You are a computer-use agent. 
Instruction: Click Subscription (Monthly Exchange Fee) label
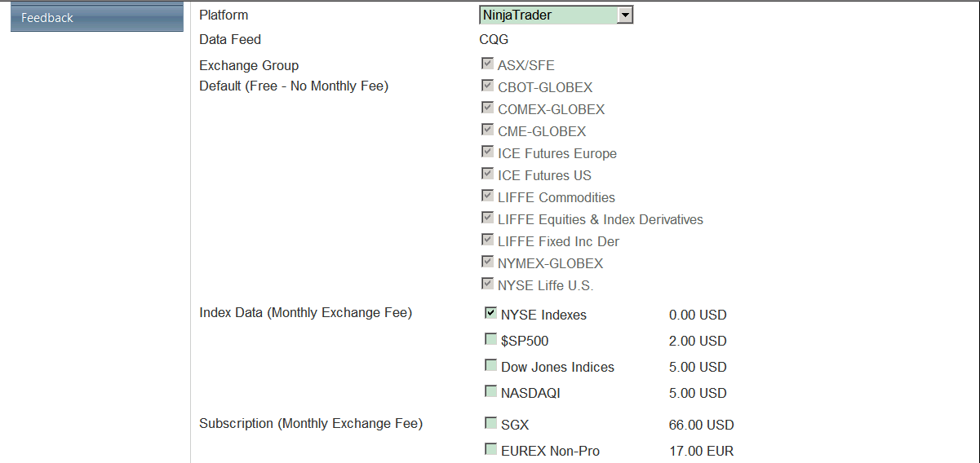311,424
